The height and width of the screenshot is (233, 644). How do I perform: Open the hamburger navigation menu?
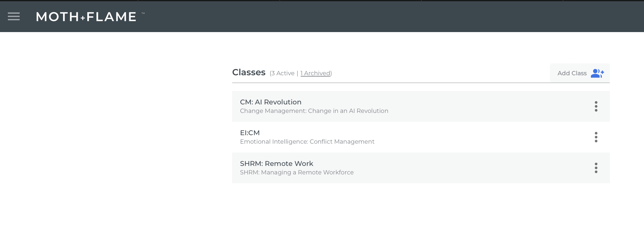(x=14, y=16)
